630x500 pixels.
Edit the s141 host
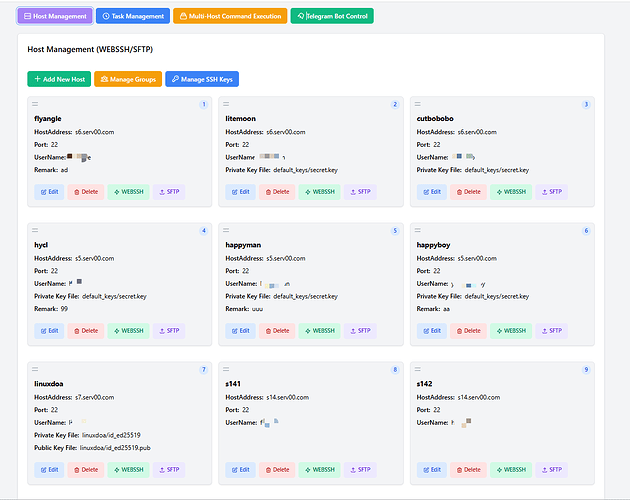coord(240,470)
